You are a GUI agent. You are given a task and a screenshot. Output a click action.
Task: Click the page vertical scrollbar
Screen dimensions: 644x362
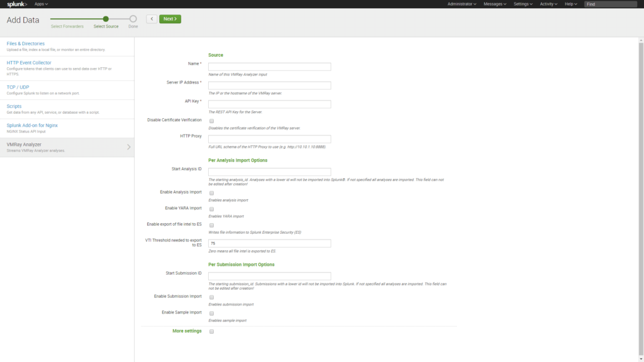[x=641, y=199]
